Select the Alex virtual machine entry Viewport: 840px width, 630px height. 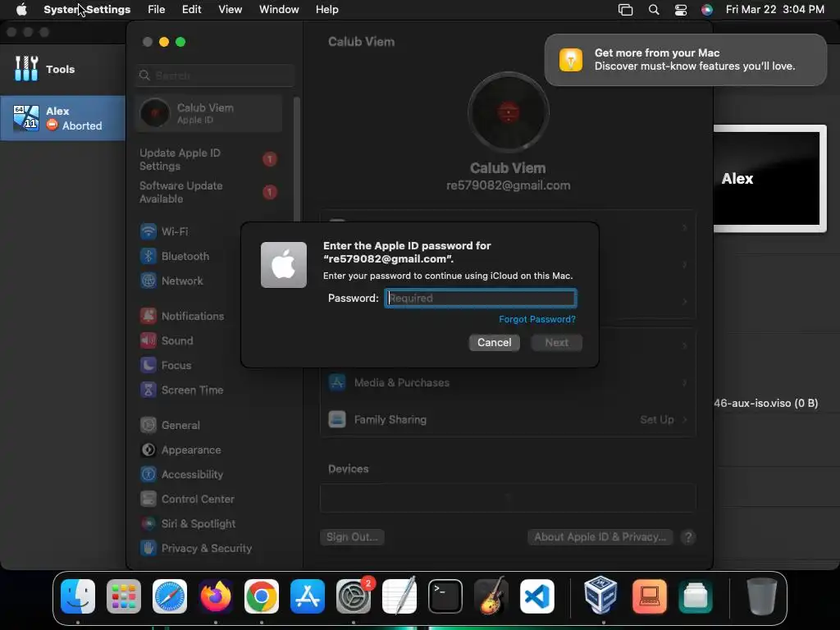point(62,118)
